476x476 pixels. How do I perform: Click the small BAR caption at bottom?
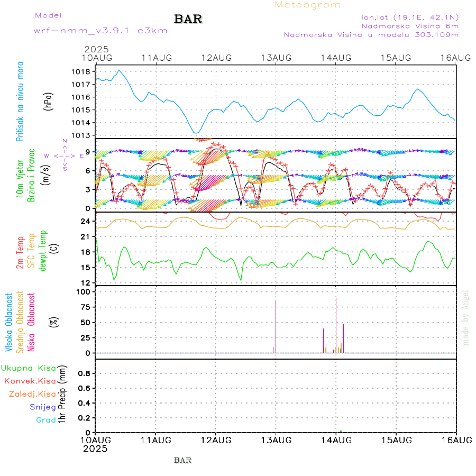pos(182,460)
